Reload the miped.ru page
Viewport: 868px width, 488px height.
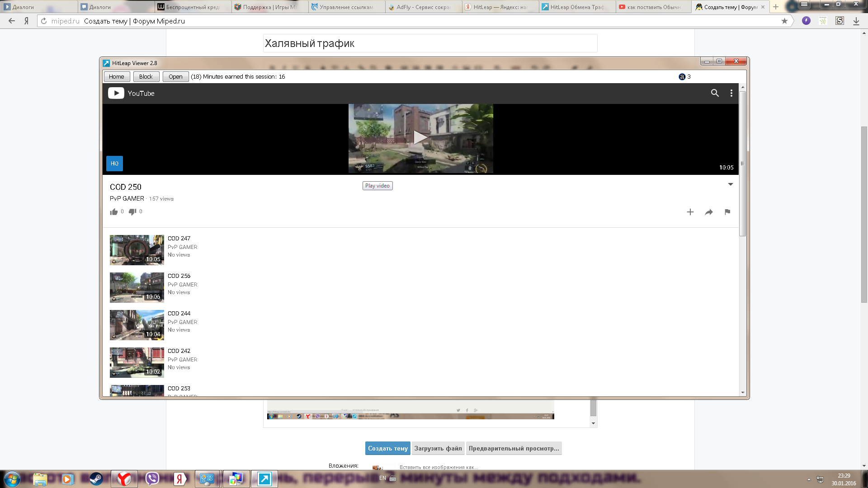[44, 21]
